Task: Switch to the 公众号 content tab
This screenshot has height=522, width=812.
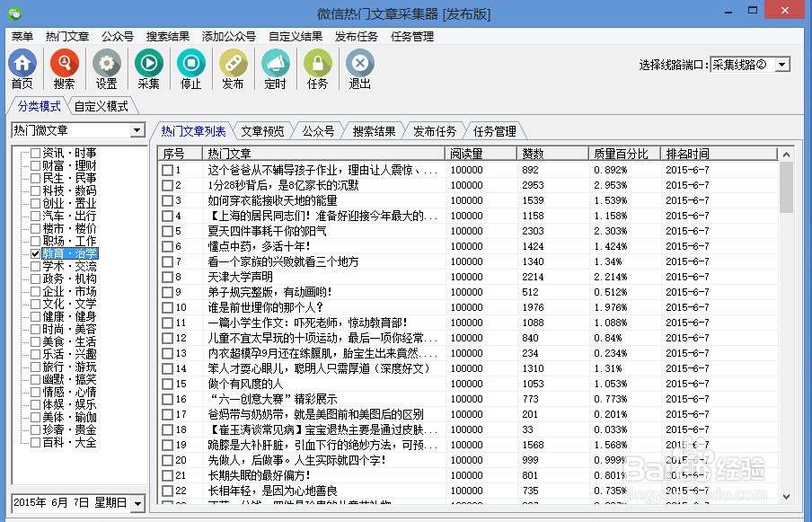Action: point(319,131)
